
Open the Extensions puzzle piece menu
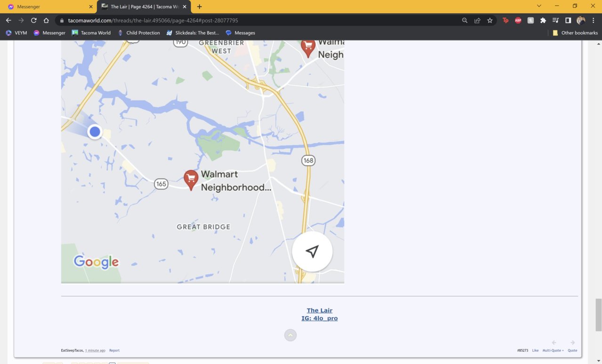tap(543, 20)
